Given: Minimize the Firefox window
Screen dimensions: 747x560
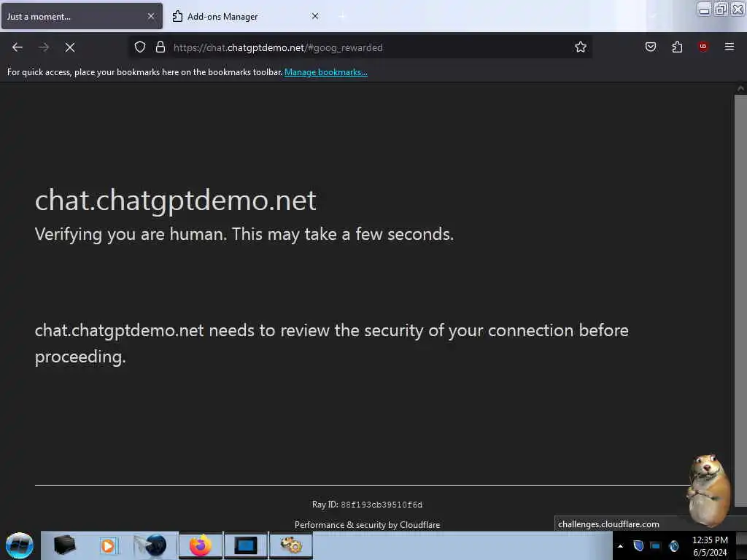Looking at the screenshot, I should 704,9.
